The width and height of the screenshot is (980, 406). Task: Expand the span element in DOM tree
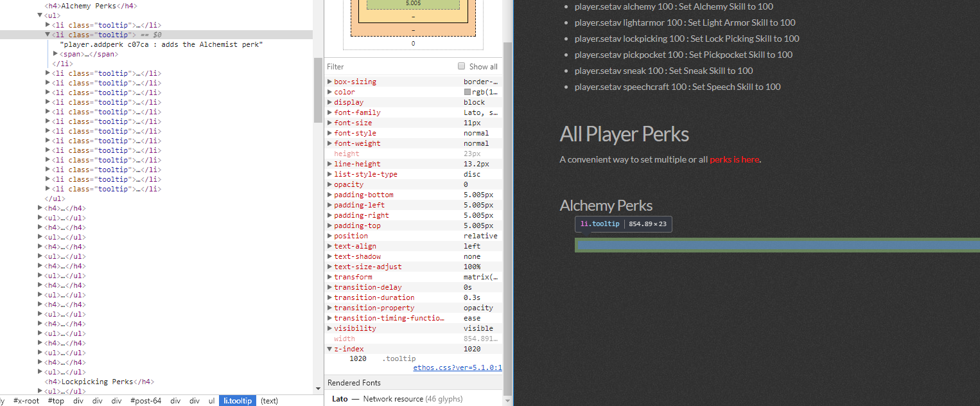coord(55,54)
